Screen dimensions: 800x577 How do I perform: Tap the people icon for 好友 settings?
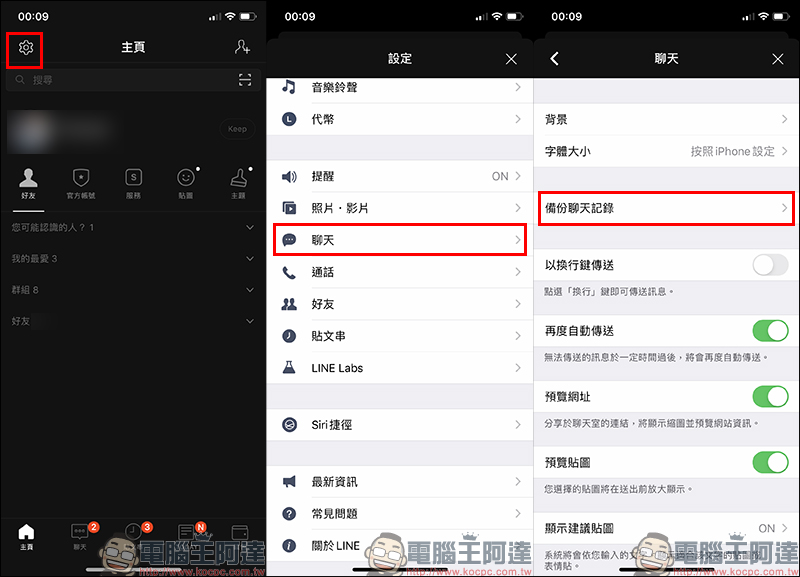(x=289, y=304)
